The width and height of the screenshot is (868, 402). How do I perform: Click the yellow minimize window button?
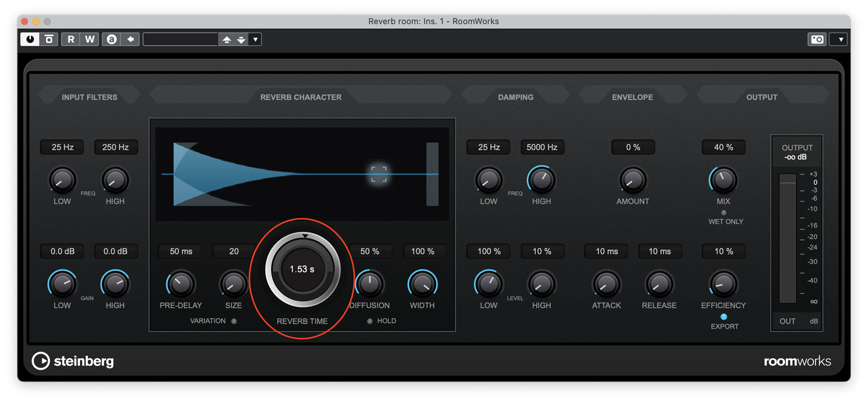36,21
